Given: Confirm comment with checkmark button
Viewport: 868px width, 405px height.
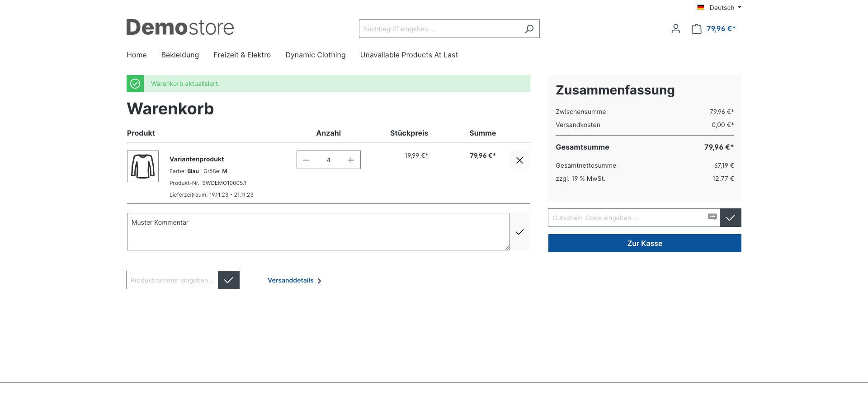Looking at the screenshot, I should pos(519,232).
